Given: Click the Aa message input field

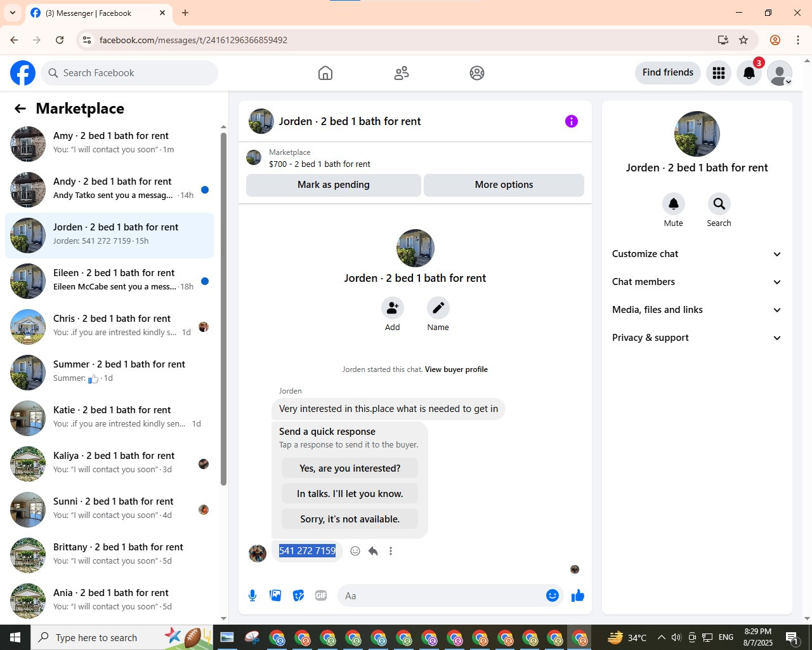Looking at the screenshot, I should pos(442,595).
